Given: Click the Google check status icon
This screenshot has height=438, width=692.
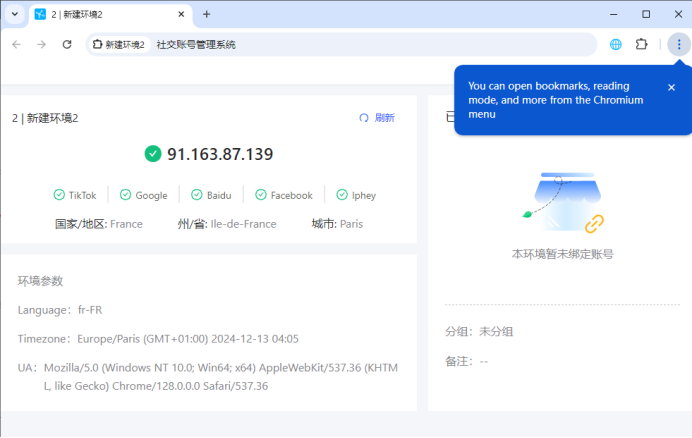Looking at the screenshot, I should (126, 195).
